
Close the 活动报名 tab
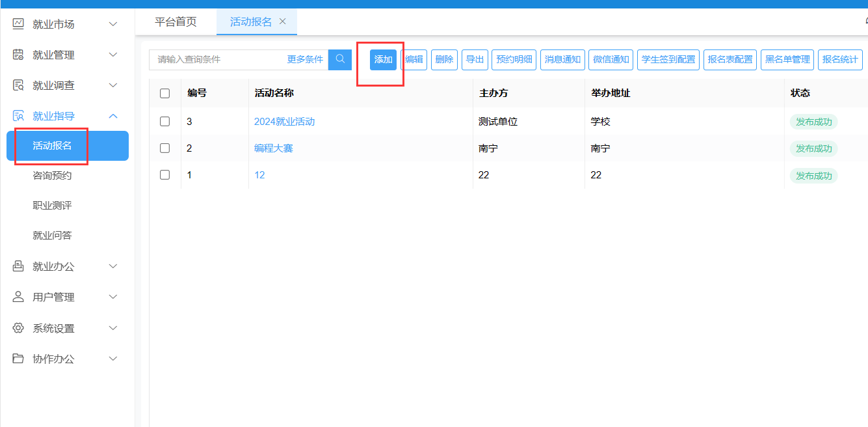[283, 21]
